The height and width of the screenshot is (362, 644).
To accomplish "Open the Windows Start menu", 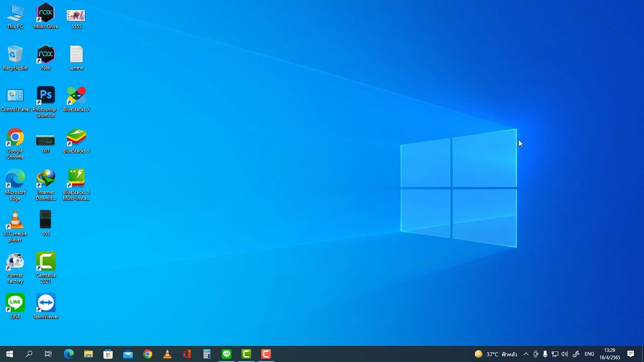I will click(x=10, y=354).
